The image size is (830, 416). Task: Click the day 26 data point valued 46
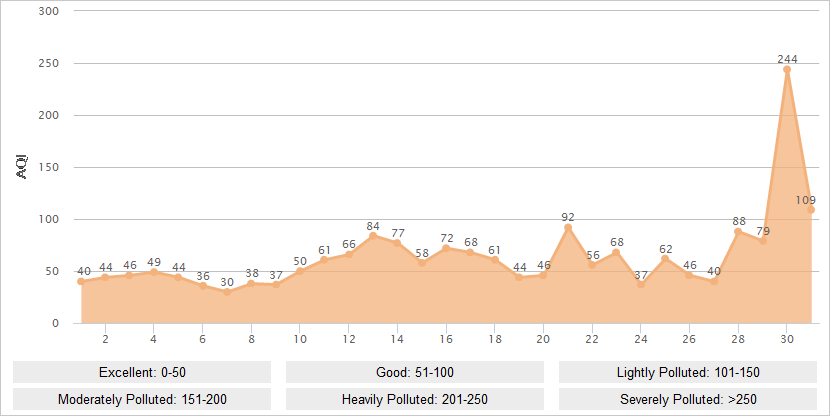(x=690, y=275)
